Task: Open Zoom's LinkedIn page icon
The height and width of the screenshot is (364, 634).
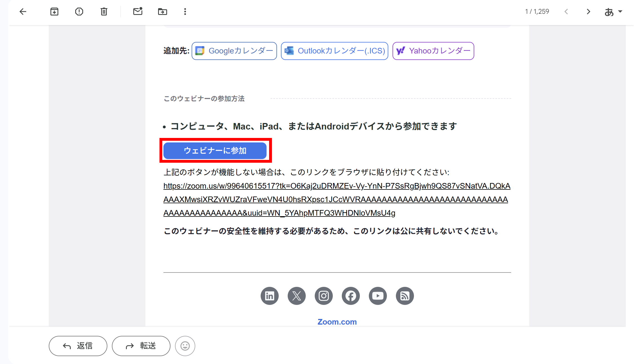Action: (x=270, y=296)
